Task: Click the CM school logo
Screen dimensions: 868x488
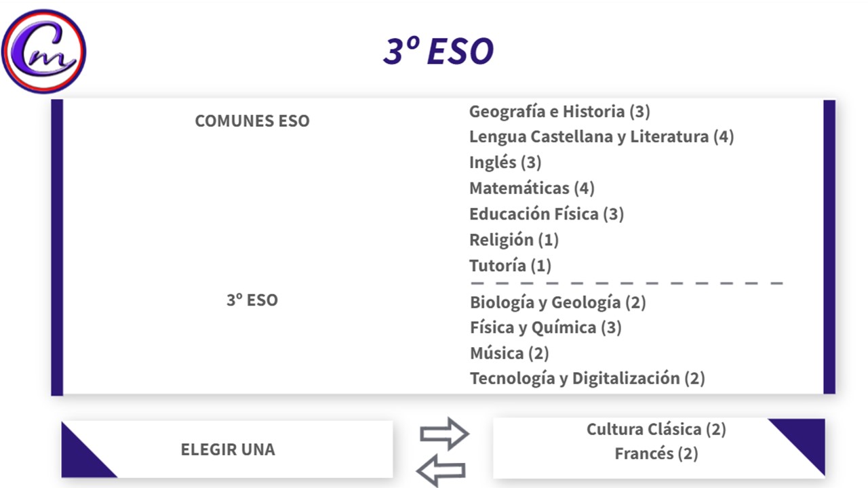Action: pyautogui.click(x=44, y=52)
